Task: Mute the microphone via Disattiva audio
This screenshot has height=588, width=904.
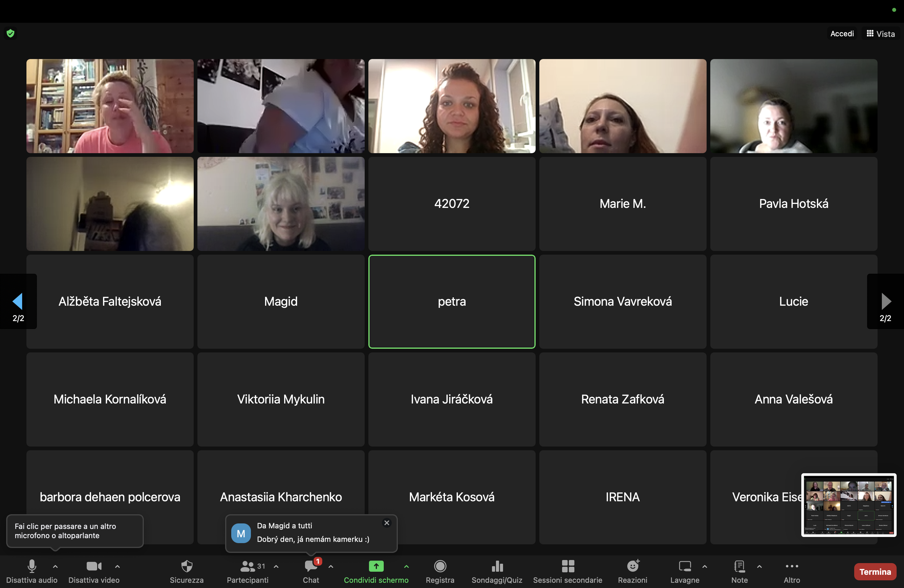Action: [x=32, y=571]
